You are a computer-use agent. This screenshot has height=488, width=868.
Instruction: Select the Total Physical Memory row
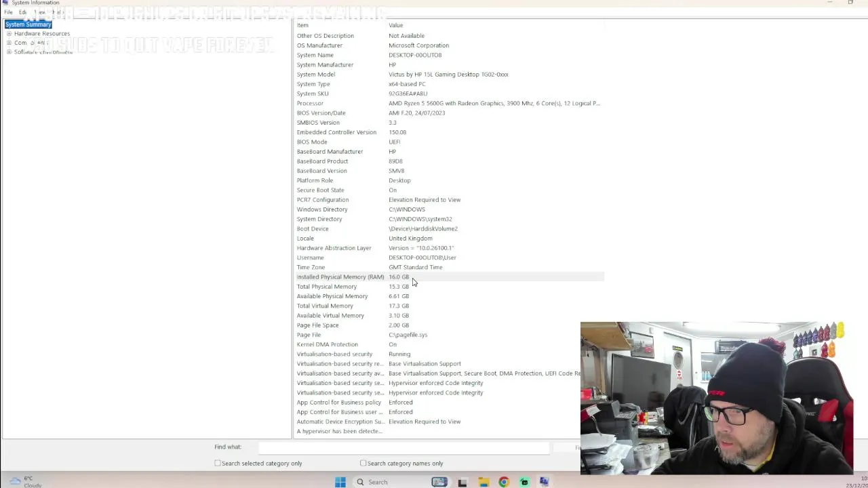tap(448, 287)
